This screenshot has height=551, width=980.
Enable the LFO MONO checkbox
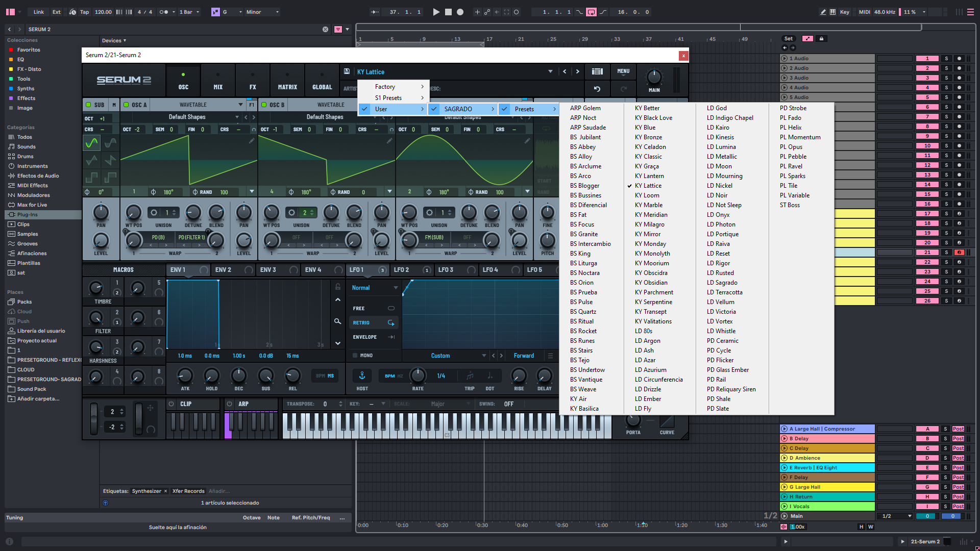pyautogui.click(x=355, y=356)
